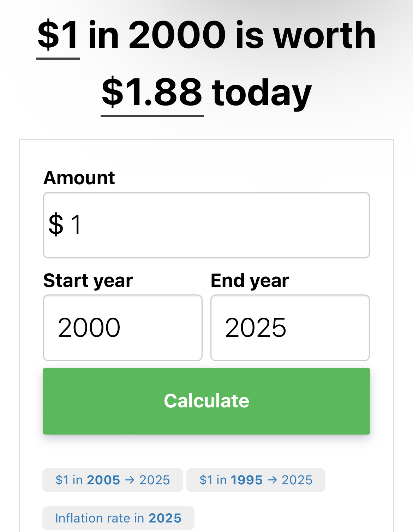Click the Start year field showing 2000
Viewport: 413px width, 532px height.
click(122, 328)
